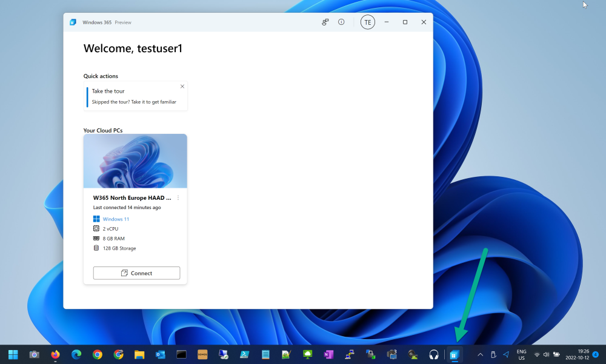Open the camera lens picture icon in taskbar
The width and height of the screenshot is (606, 364).
[x=413, y=354]
